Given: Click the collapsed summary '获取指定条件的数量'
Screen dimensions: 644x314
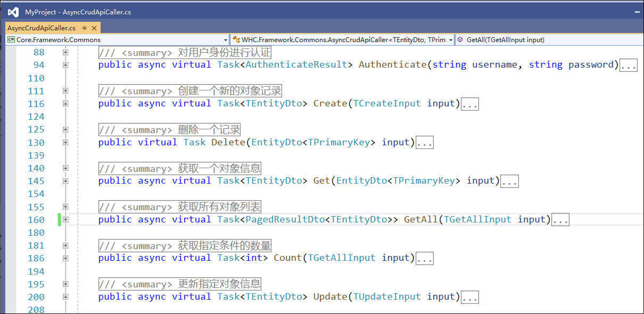Looking at the screenshot, I should point(185,245).
